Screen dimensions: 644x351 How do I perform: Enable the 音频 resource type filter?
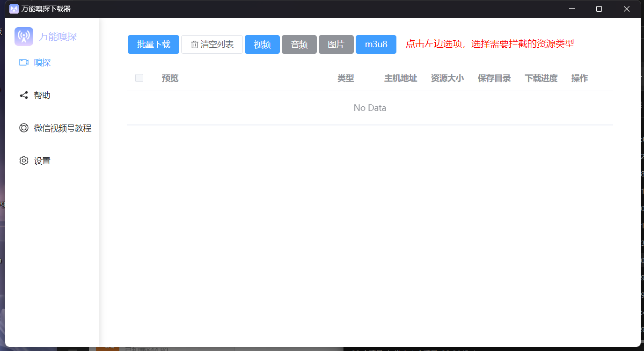(299, 44)
